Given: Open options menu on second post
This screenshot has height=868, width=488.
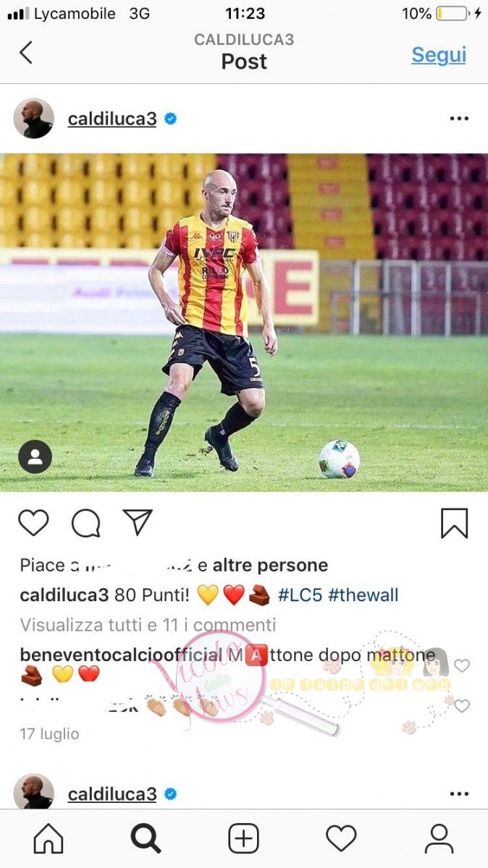Looking at the screenshot, I should coord(459,794).
